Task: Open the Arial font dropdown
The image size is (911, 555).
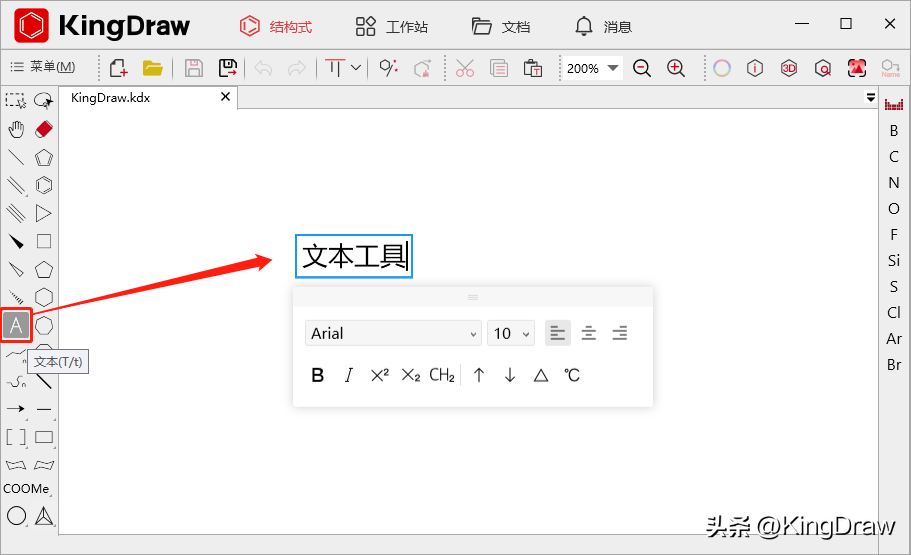Action: (393, 334)
